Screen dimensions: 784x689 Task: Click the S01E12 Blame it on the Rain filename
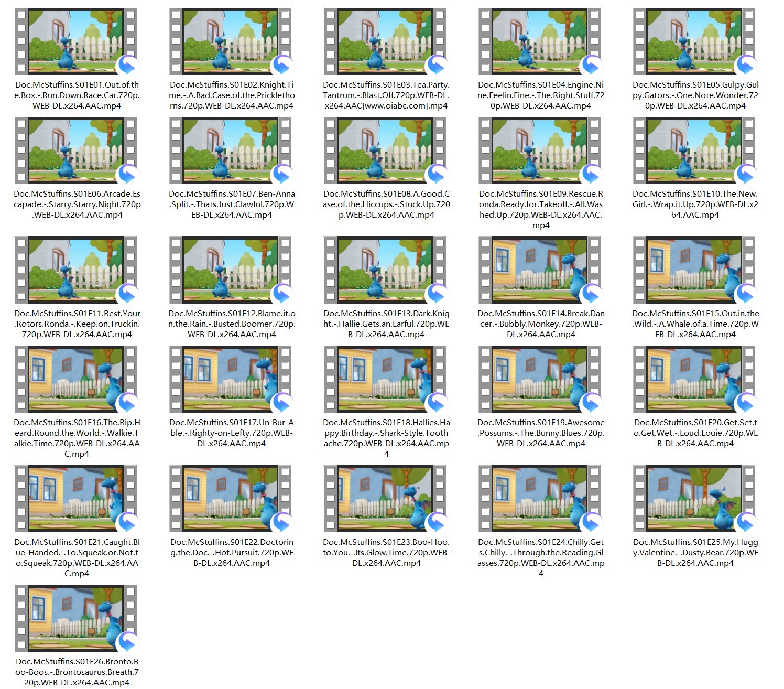click(x=232, y=324)
